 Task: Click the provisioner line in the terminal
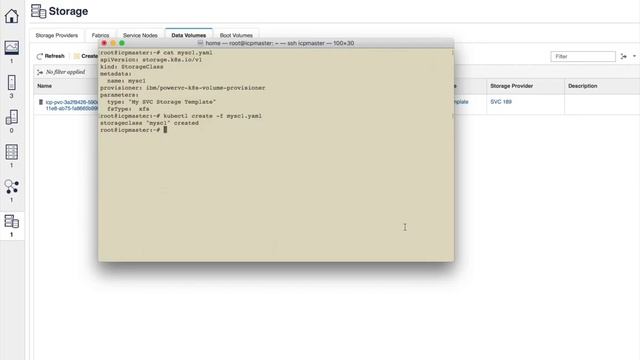click(182, 88)
